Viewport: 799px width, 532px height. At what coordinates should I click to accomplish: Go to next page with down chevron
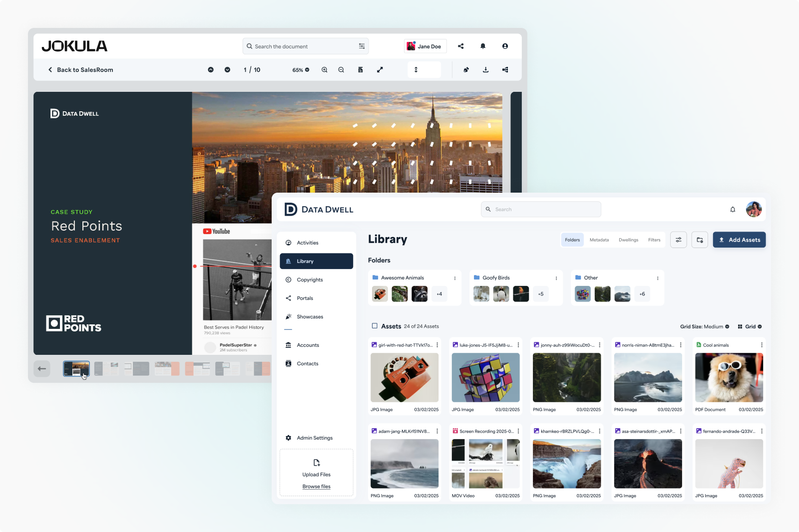coord(227,70)
